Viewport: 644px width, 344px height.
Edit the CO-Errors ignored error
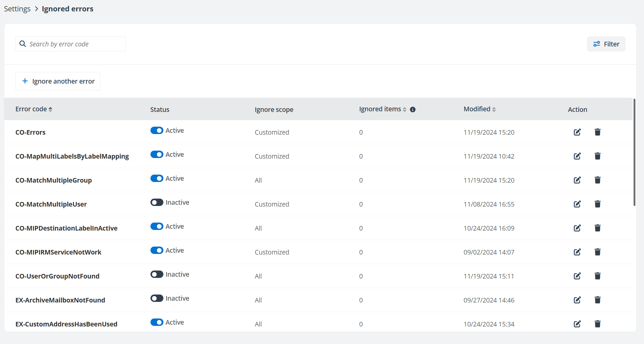[577, 132]
